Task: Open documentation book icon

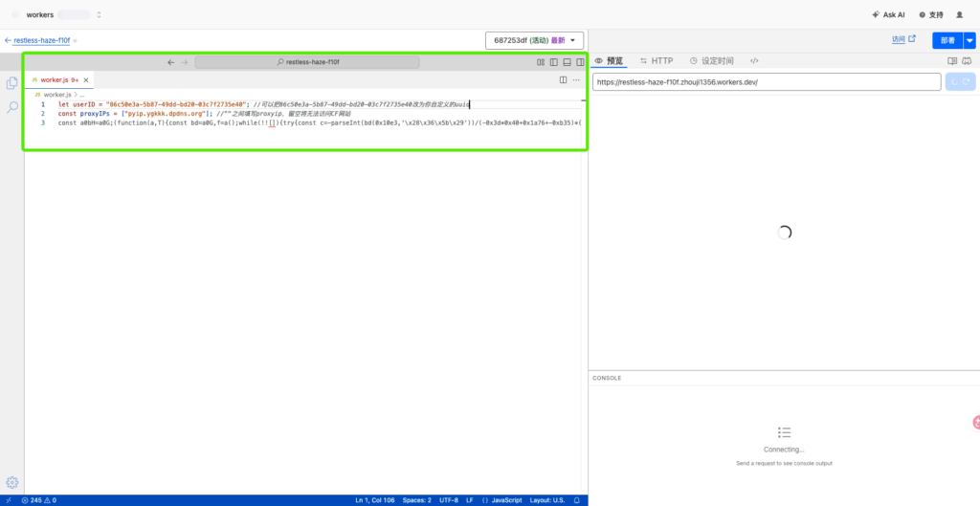Action: click(952, 61)
